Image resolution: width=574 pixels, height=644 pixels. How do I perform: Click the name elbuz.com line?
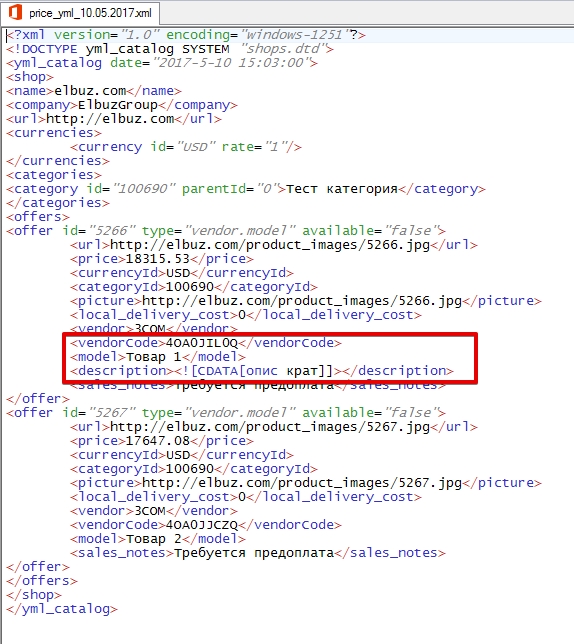pyautogui.click(x=94, y=91)
